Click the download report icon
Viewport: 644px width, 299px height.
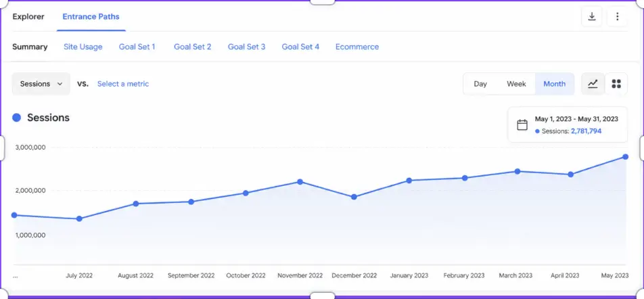tap(592, 16)
